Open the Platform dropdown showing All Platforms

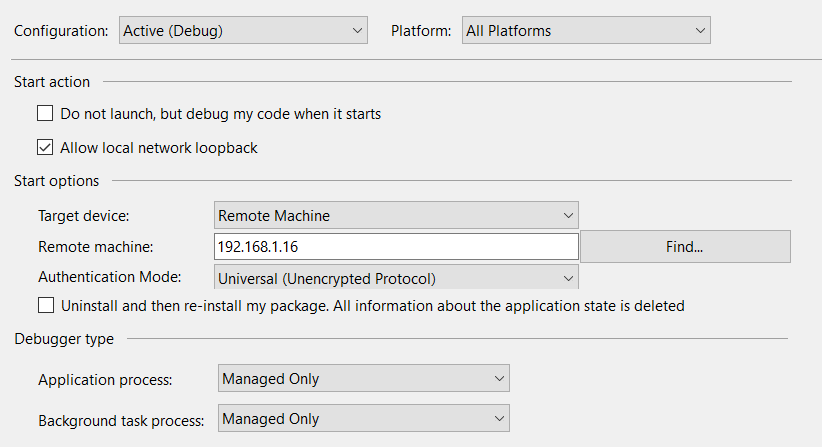[586, 30]
